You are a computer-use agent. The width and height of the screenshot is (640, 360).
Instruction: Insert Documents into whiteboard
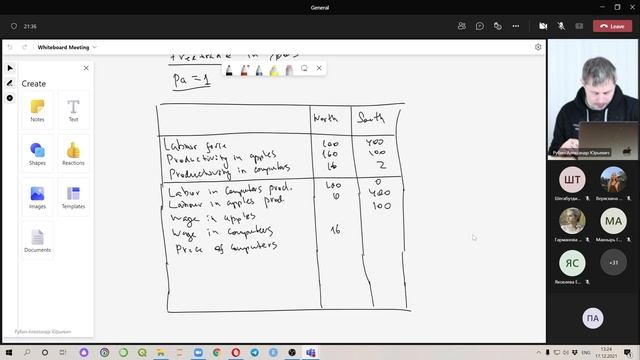(37, 241)
